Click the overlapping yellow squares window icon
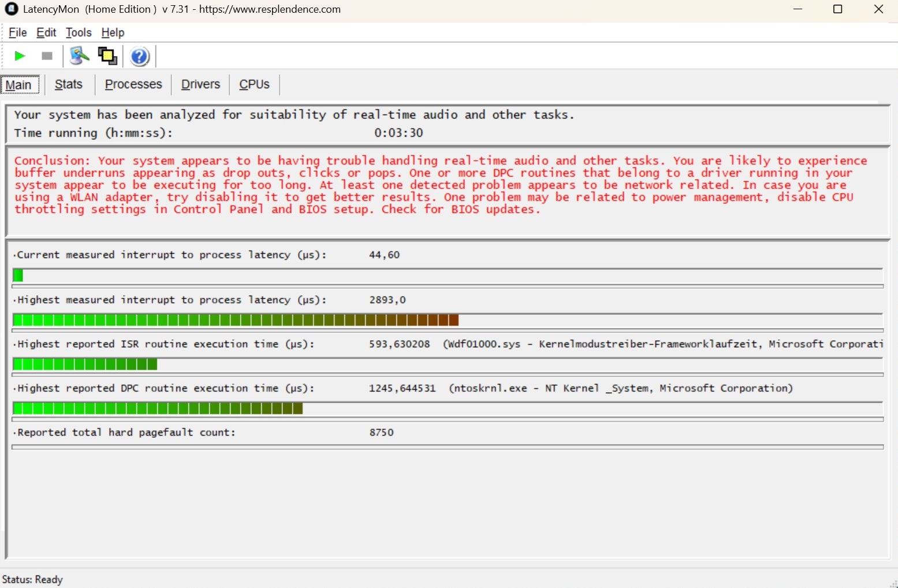The width and height of the screenshot is (898, 588). click(x=107, y=56)
